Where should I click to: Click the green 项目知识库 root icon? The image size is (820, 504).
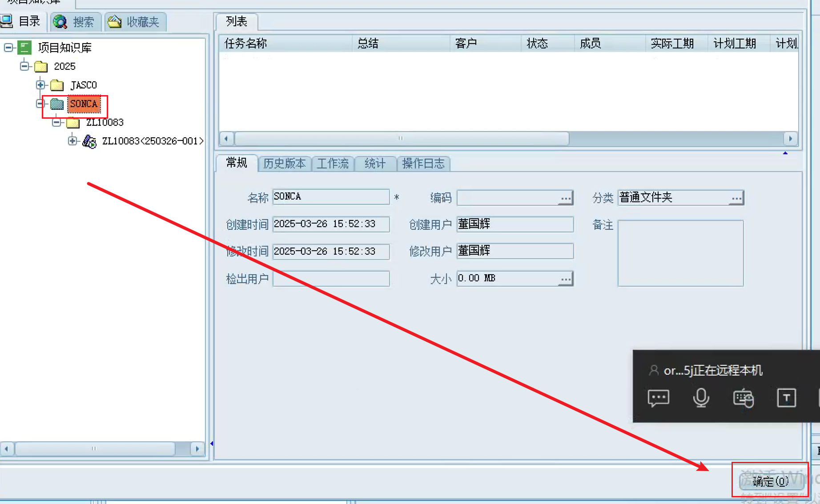pyautogui.click(x=24, y=48)
